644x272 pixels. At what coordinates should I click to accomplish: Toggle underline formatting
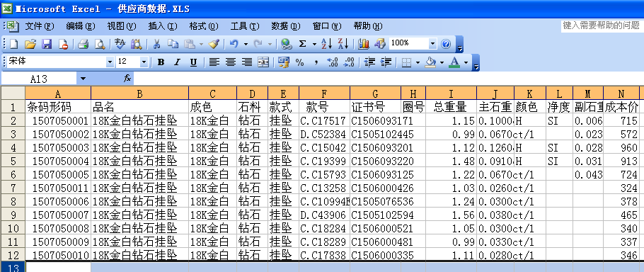coord(194,62)
